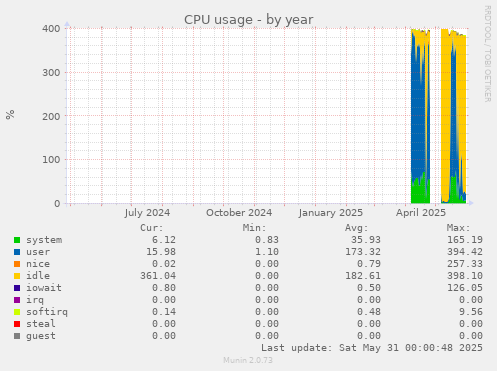Click the 300 y-axis label
The image size is (497, 371).
coord(51,73)
